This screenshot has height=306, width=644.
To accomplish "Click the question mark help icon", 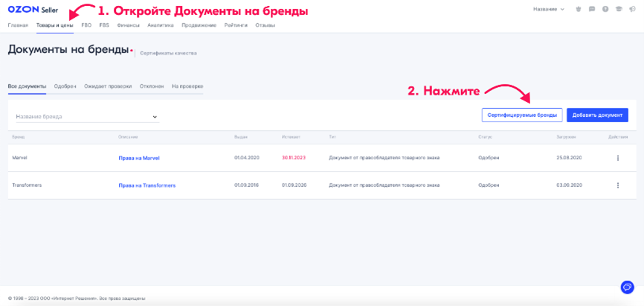I will [x=605, y=9].
